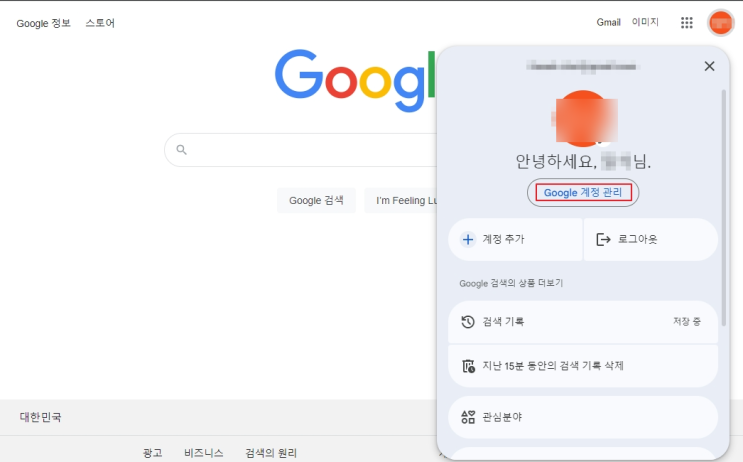Click the Google 검색 button

(x=316, y=200)
